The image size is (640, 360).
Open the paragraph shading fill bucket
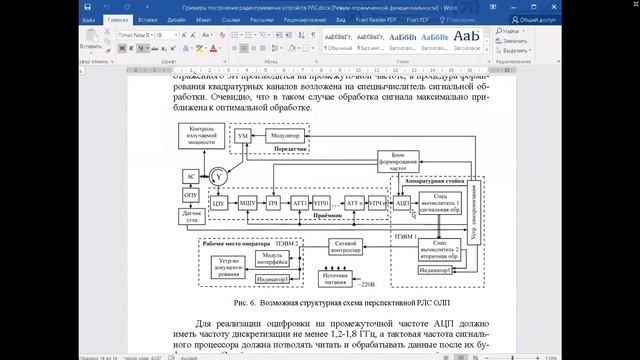pos(292,49)
